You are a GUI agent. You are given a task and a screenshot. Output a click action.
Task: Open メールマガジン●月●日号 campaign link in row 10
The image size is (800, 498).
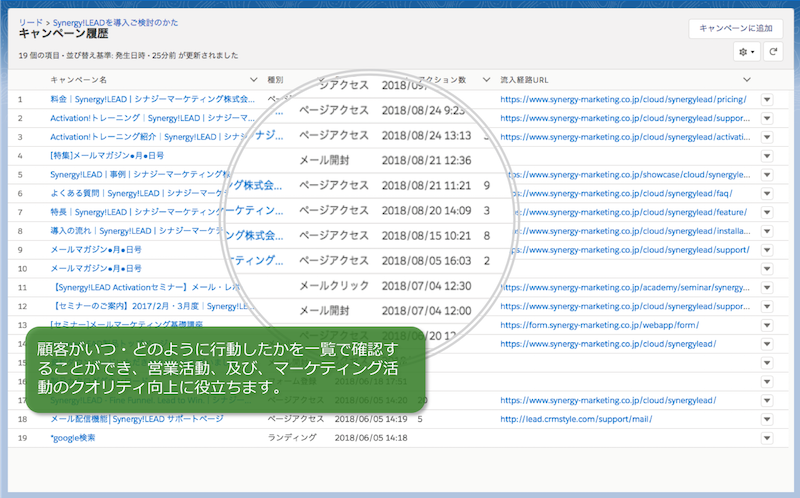(x=96, y=269)
